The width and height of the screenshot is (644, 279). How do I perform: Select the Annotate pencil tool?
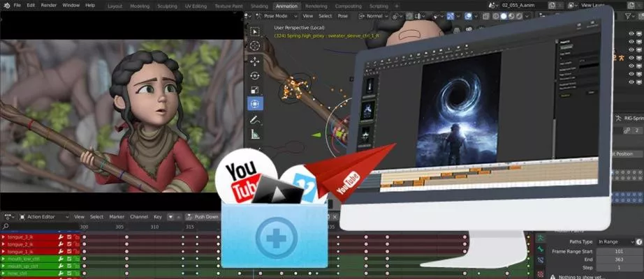[255, 120]
